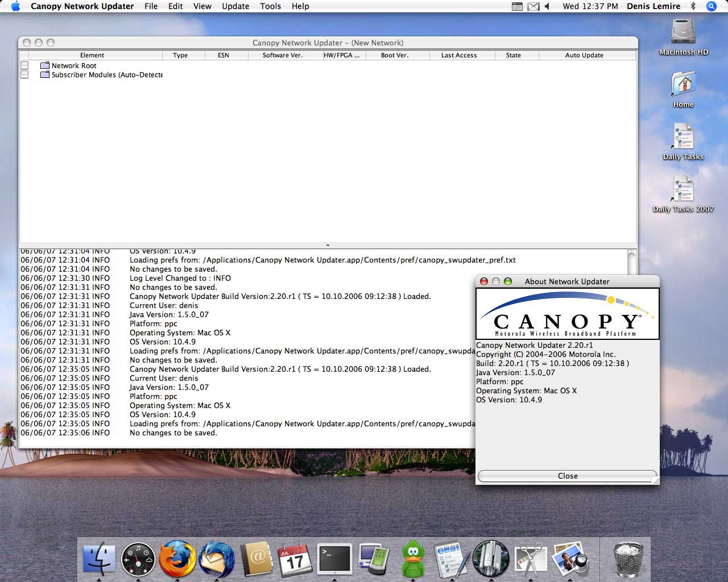Click the About window resize grip

[x=655, y=481]
